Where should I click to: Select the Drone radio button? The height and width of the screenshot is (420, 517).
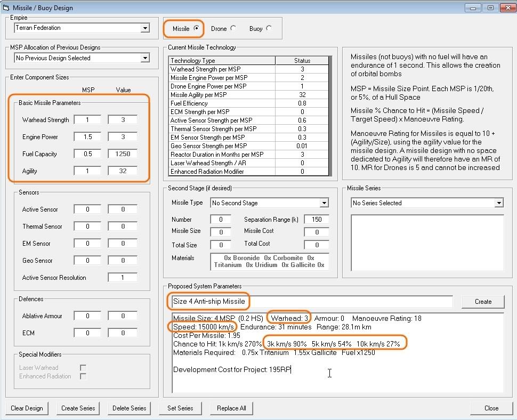click(233, 28)
